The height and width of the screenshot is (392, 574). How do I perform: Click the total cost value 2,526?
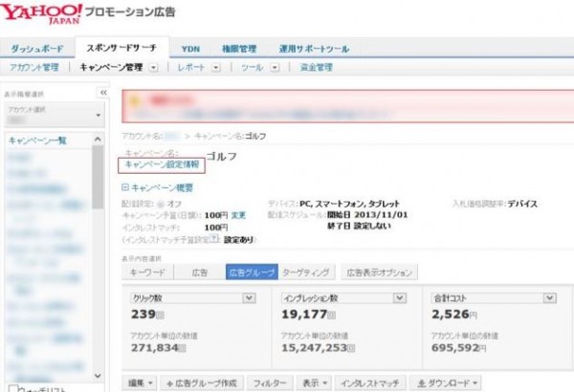[x=451, y=315]
